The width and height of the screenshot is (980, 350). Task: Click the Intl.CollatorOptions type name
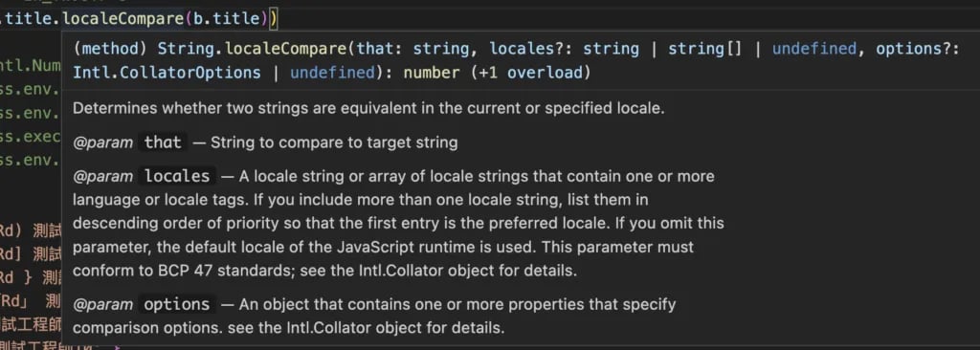click(x=167, y=73)
